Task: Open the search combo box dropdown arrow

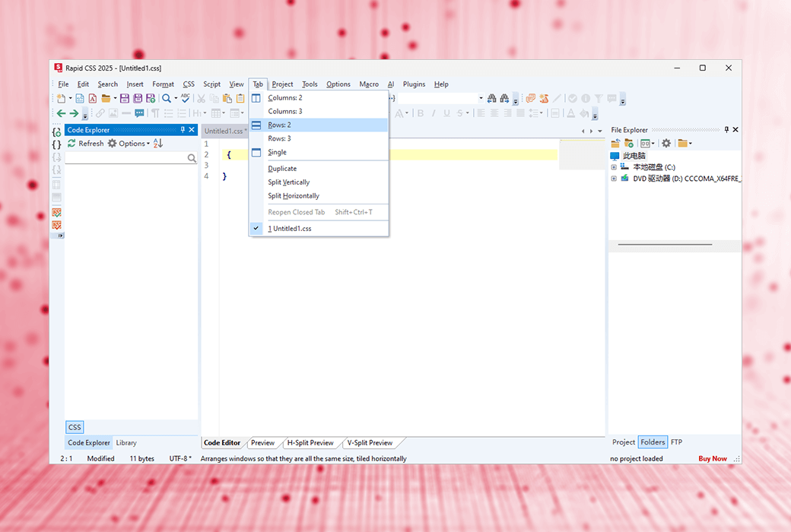Action: click(481, 98)
